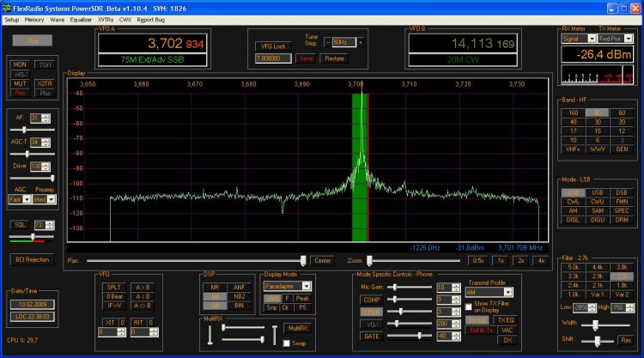Switch to USB mode

coord(598,192)
